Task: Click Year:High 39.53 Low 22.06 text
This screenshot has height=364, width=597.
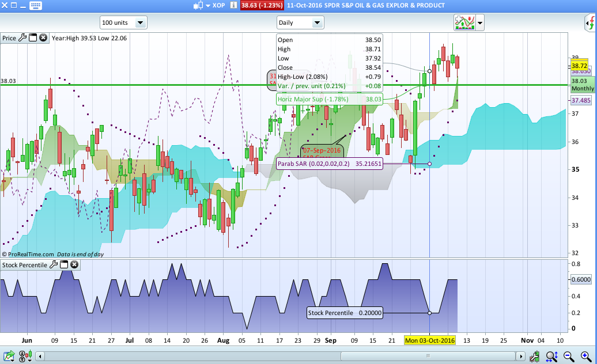Action: click(x=89, y=38)
